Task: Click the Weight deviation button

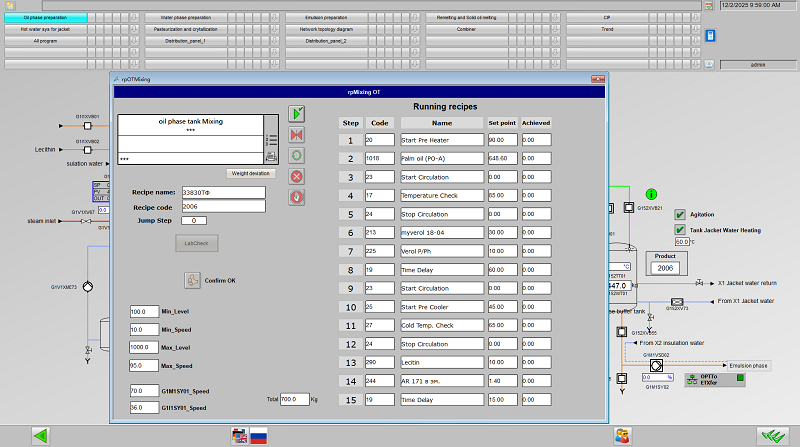Action: [x=251, y=173]
